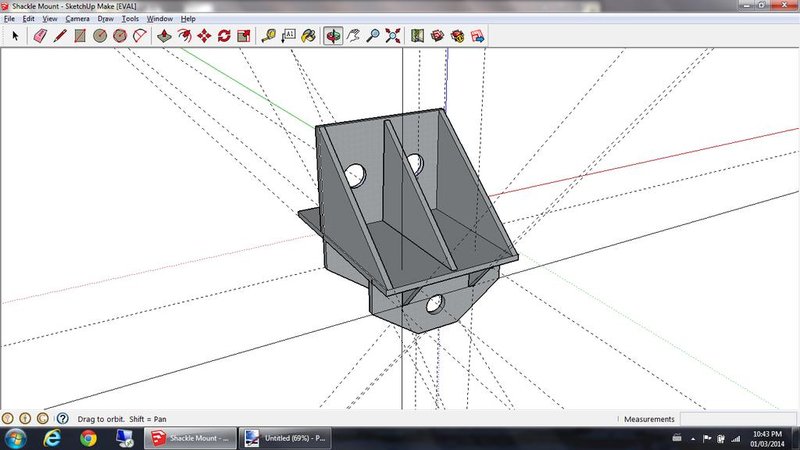This screenshot has width=800, height=450.
Task: Select the Text label tool
Action: (289, 36)
